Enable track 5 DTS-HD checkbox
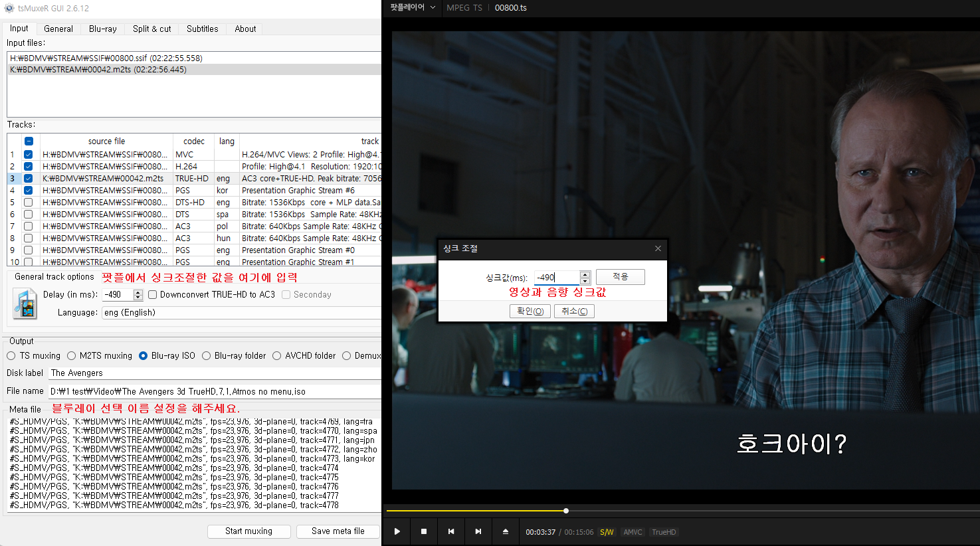Image resolution: width=980 pixels, height=546 pixels. (28, 202)
